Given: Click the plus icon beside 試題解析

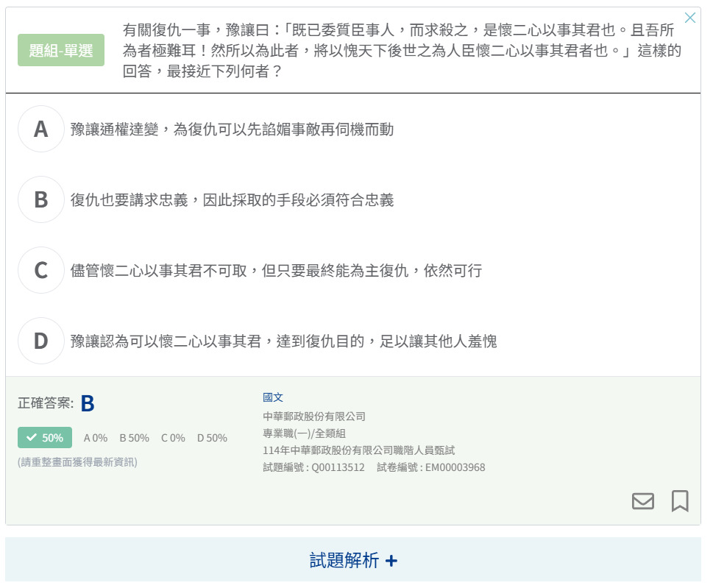Looking at the screenshot, I should pyautogui.click(x=391, y=561).
